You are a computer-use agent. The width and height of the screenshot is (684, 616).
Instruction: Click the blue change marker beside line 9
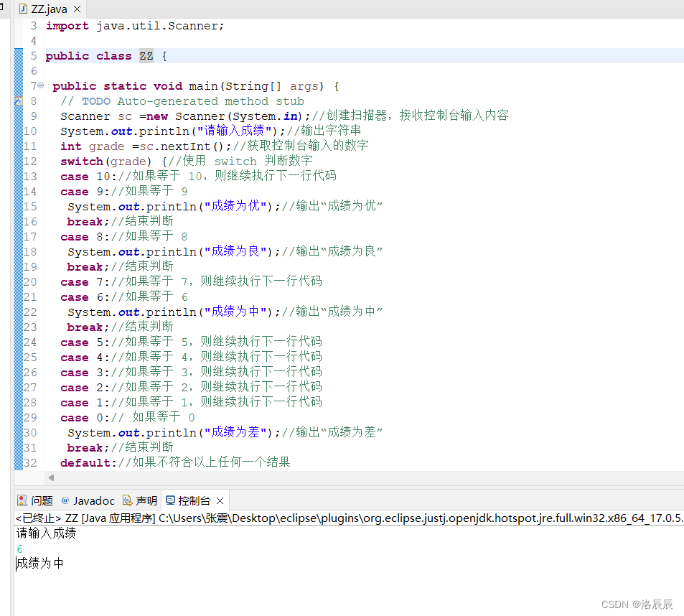pyautogui.click(x=19, y=116)
